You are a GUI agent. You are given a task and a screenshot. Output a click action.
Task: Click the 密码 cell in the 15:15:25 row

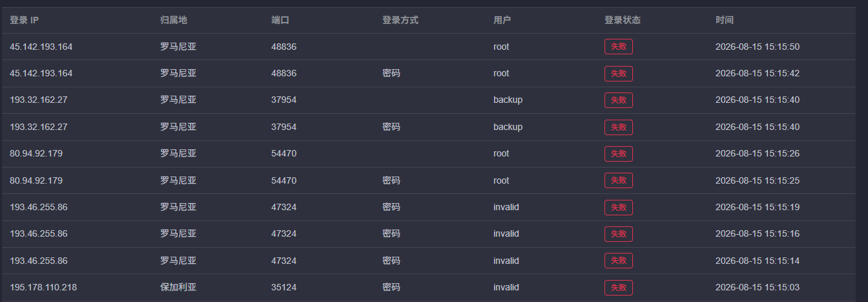click(x=391, y=180)
